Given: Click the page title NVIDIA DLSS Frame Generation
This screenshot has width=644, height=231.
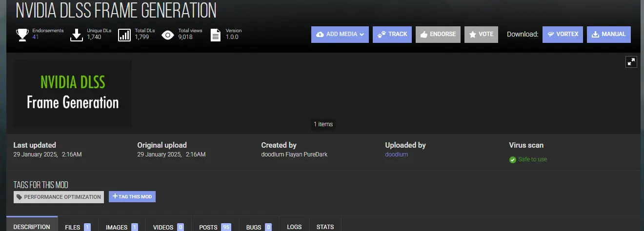Looking at the screenshot, I should (x=116, y=9).
